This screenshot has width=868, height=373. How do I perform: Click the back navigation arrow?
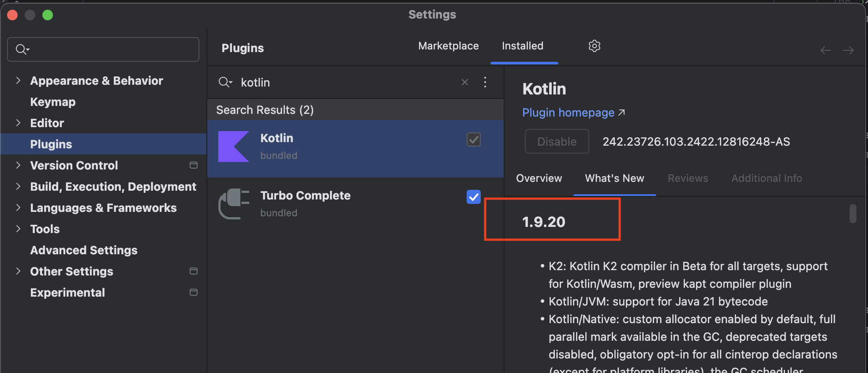[x=826, y=51]
